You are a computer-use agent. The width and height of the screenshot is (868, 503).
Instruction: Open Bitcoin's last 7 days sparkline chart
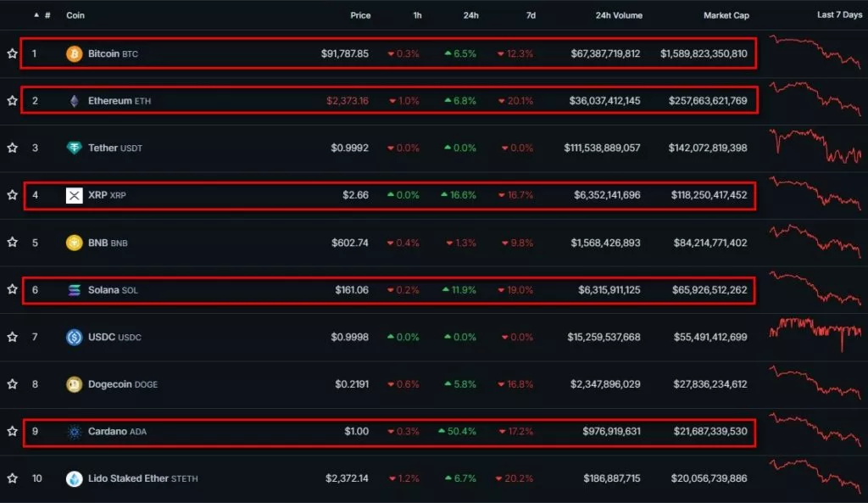click(815, 51)
